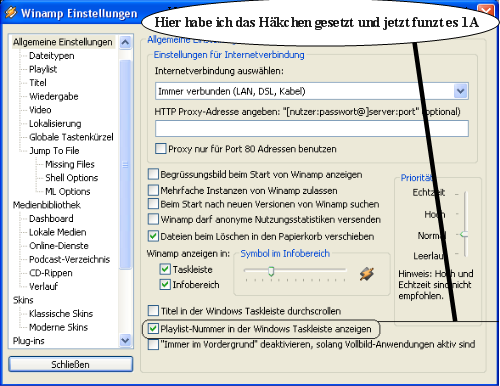Open Dashboard settings
The width and height of the screenshot is (500, 386).
tap(51, 219)
